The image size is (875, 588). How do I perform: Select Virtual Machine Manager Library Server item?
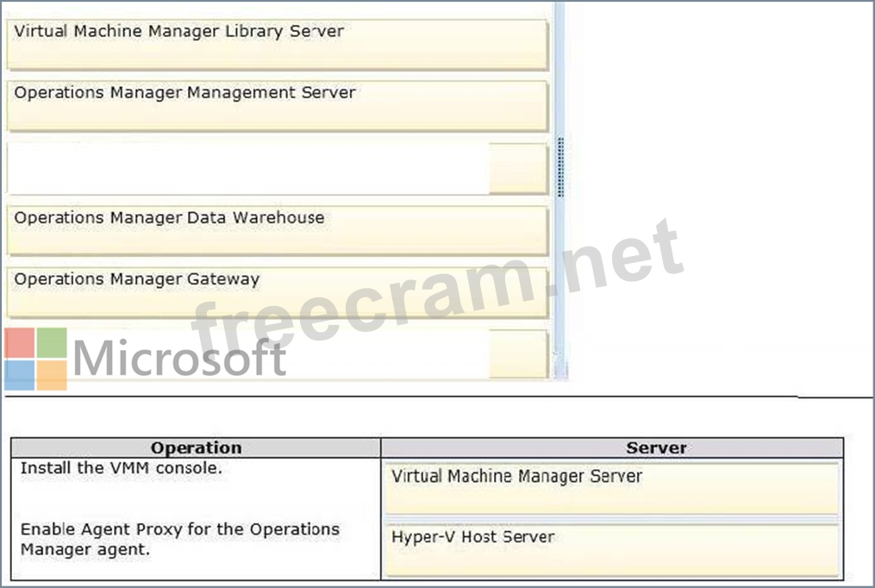tap(278, 45)
